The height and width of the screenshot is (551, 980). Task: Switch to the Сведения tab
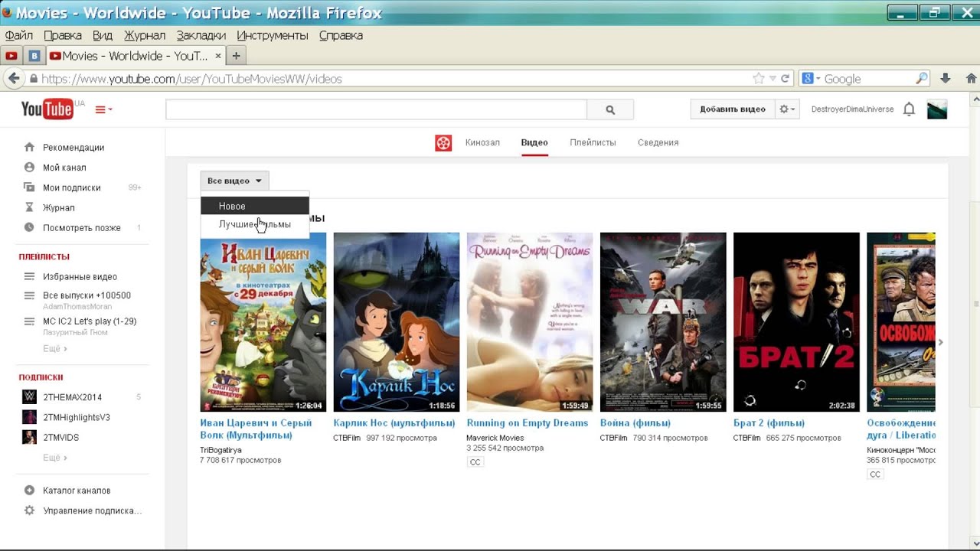[658, 142]
